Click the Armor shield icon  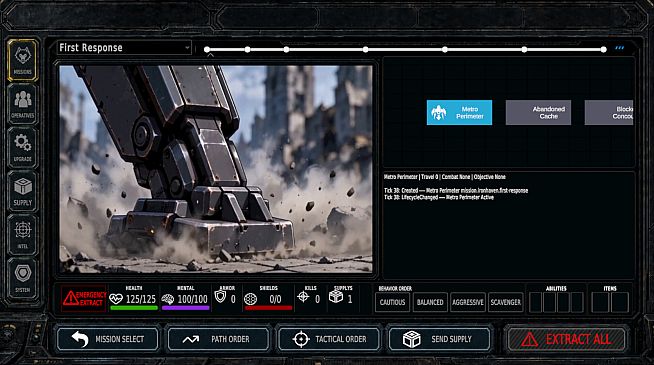pos(220,297)
